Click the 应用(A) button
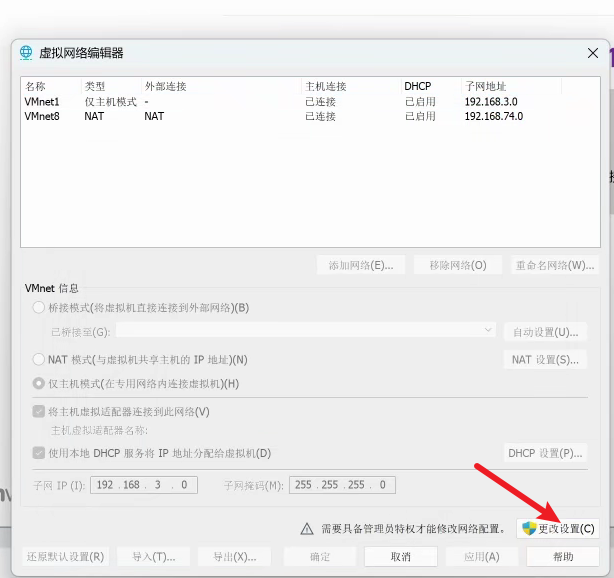The width and height of the screenshot is (614, 578). [482, 556]
